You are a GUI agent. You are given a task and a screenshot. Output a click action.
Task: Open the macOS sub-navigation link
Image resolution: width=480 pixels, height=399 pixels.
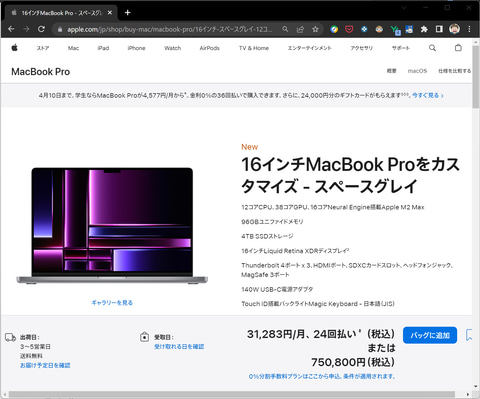point(417,71)
